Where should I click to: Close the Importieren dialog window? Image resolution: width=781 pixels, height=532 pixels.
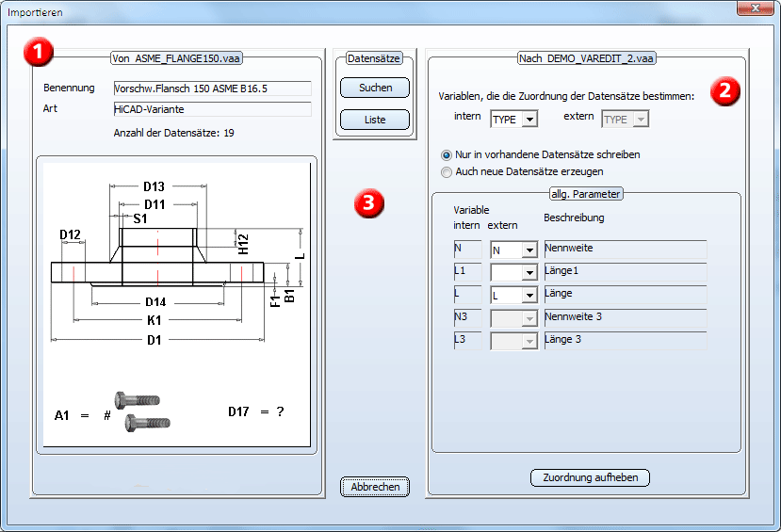[x=755, y=8]
